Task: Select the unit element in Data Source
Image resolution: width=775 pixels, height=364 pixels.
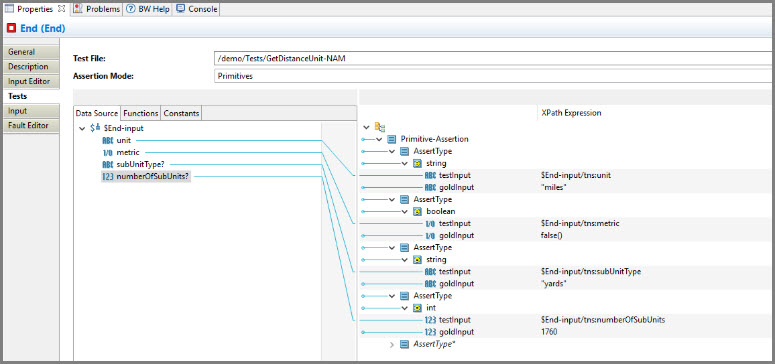Action: coord(124,140)
